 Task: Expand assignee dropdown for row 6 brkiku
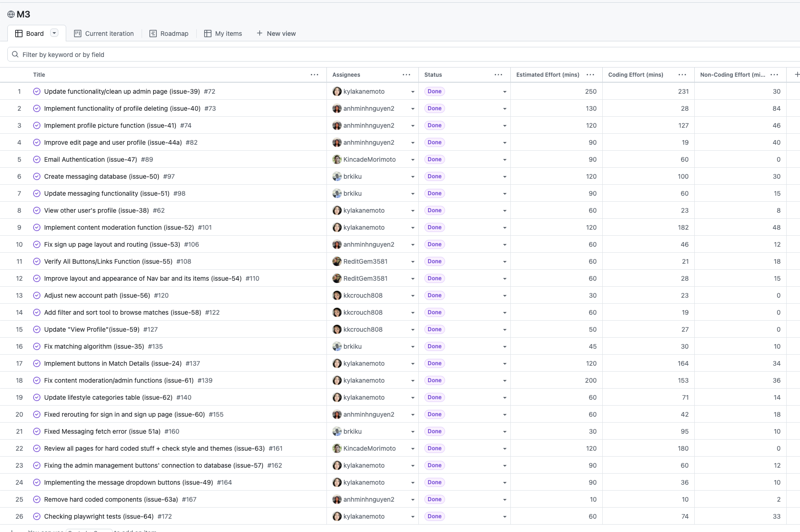412,177
